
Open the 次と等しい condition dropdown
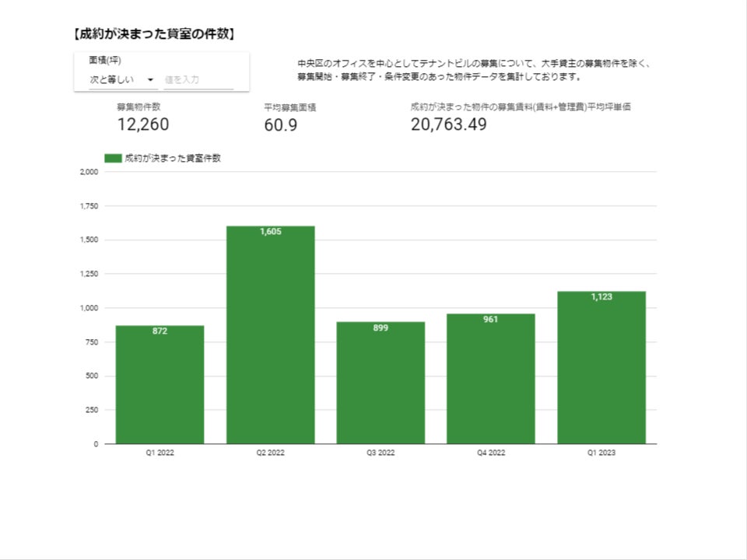pos(123,80)
